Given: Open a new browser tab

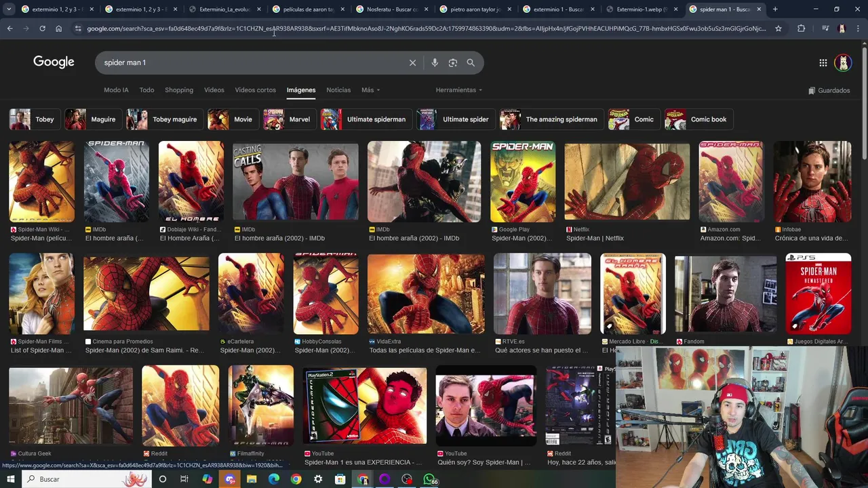Looking at the screenshot, I should coord(775,9).
